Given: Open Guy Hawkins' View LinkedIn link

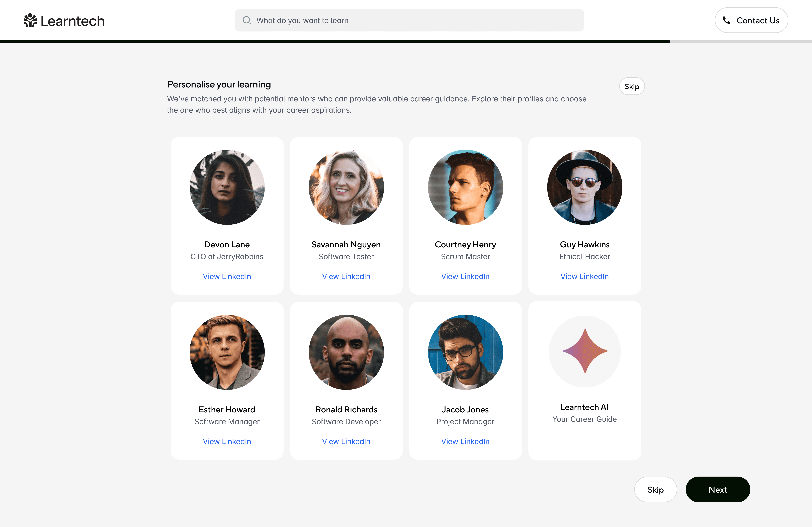Looking at the screenshot, I should (x=584, y=277).
